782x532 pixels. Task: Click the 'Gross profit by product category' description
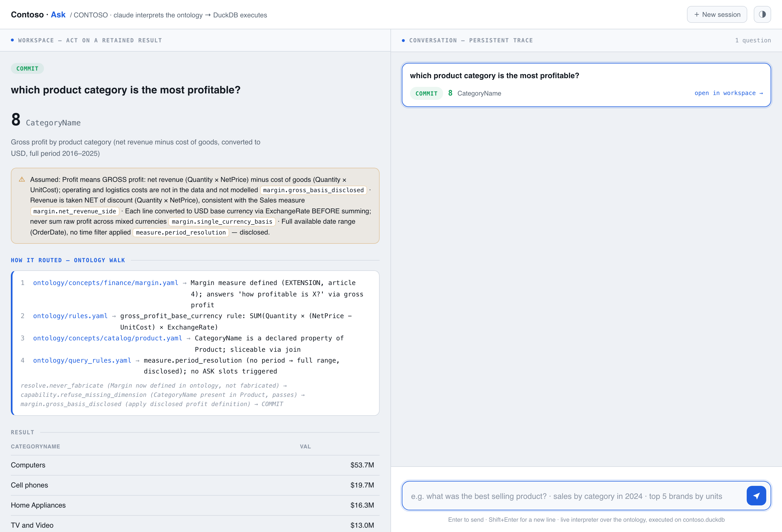click(x=135, y=148)
